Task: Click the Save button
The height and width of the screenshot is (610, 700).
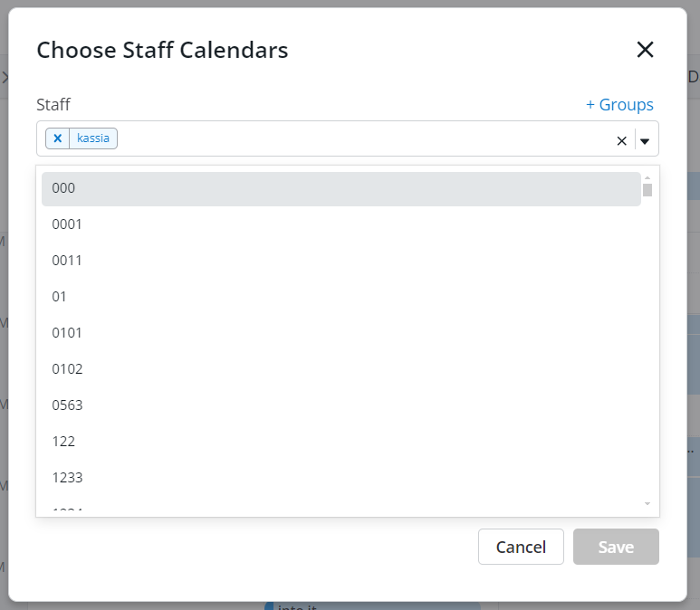Action: pyautogui.click(x=616, y=547)
